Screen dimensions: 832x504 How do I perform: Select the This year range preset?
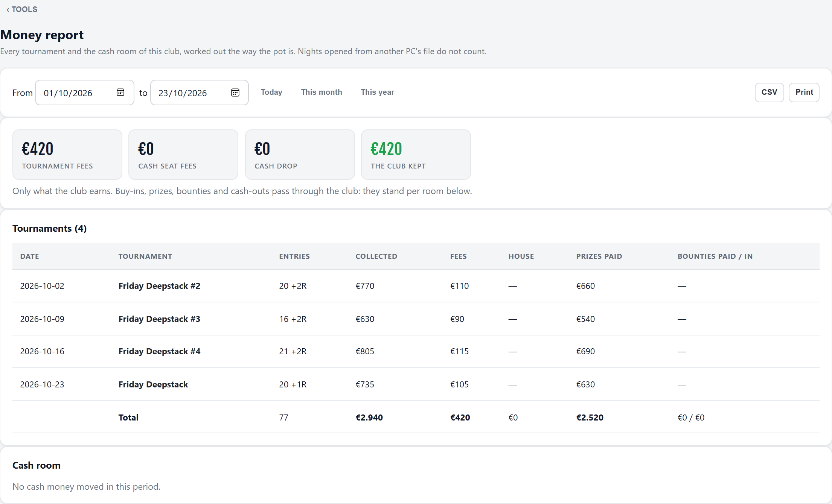click(x=377, y=92)
